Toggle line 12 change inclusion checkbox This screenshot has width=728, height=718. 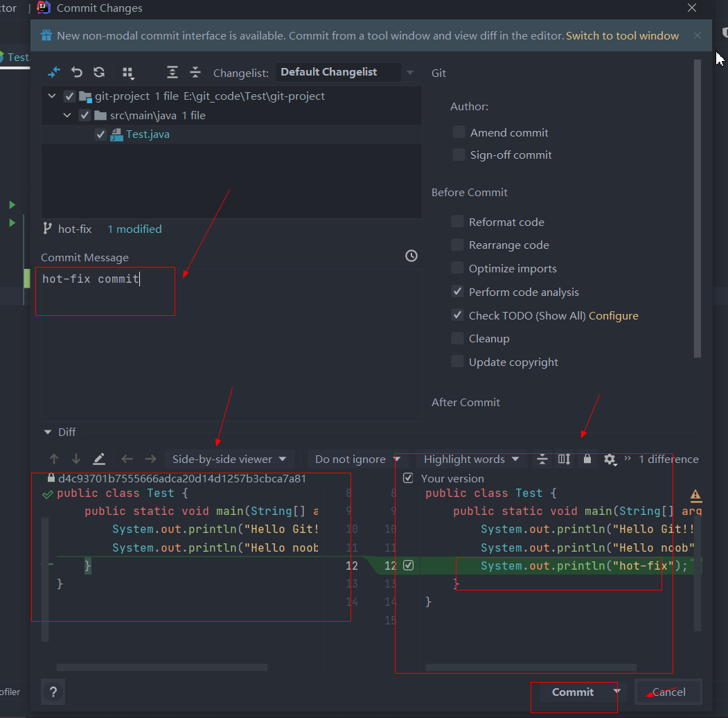tap(408, 566)
